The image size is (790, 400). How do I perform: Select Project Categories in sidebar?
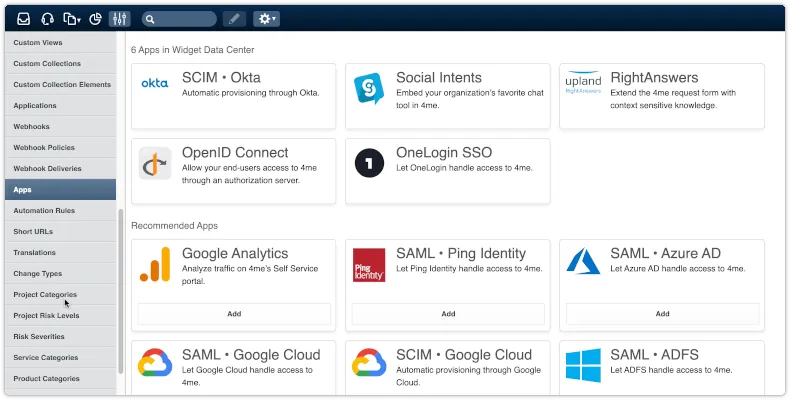click(60, 295)
